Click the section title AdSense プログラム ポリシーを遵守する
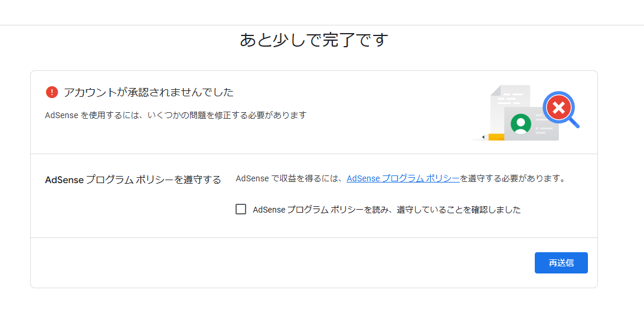644x329 pixels. pyautogui.click(x=133, y=180)
